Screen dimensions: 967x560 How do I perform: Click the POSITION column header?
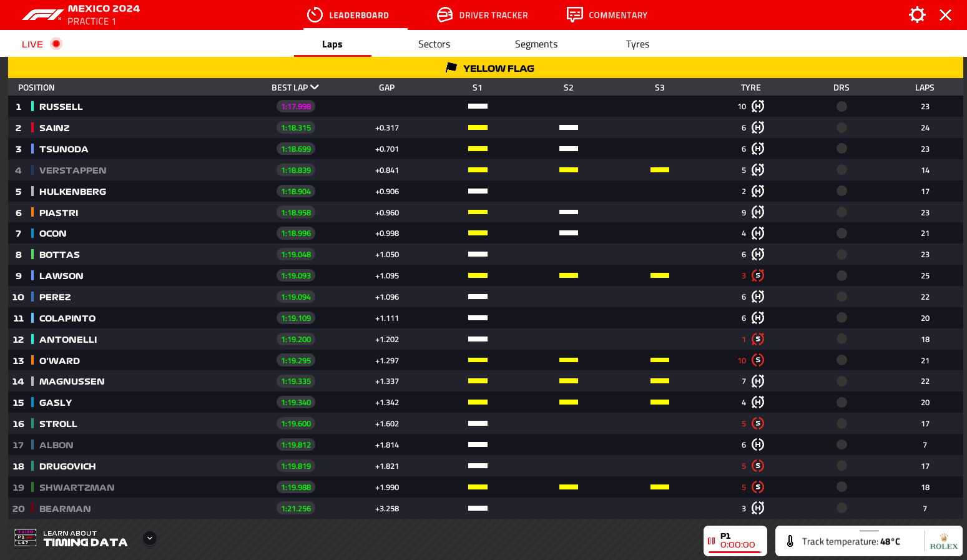pyautogui.click(x=36, y=87)
